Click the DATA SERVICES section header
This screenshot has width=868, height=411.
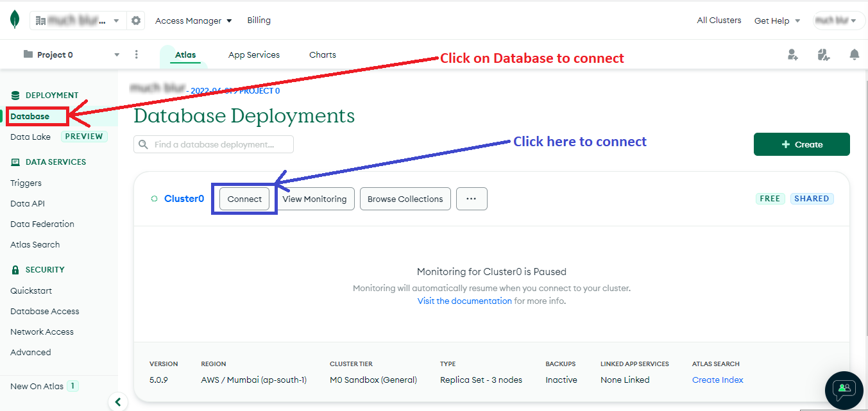click(56, 162)
